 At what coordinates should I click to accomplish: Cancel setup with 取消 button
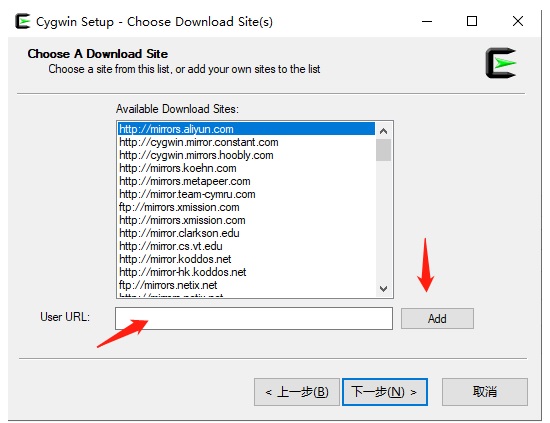point(485,392)
